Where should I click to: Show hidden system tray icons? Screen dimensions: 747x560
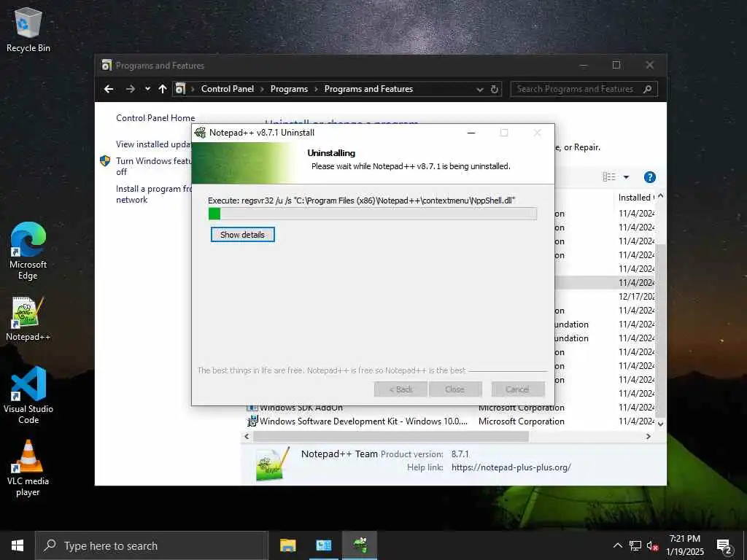coord(617,545)
